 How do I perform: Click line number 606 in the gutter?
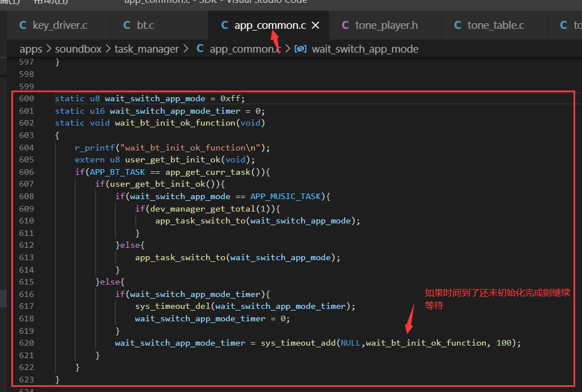[x=27, y=172]
